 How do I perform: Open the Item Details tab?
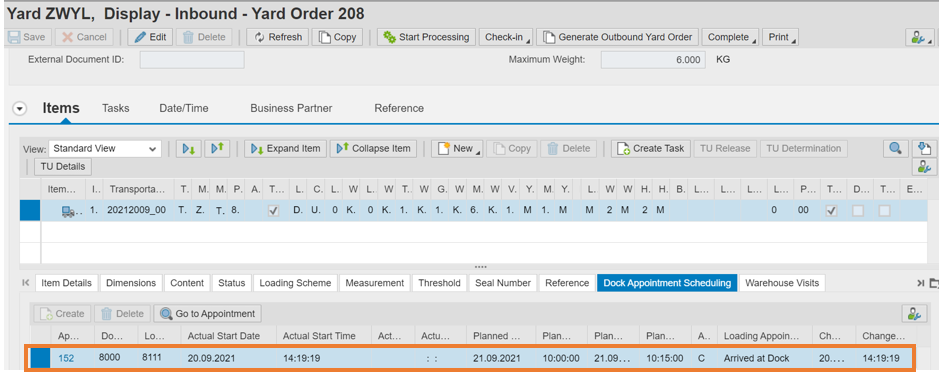coord(66,283)
